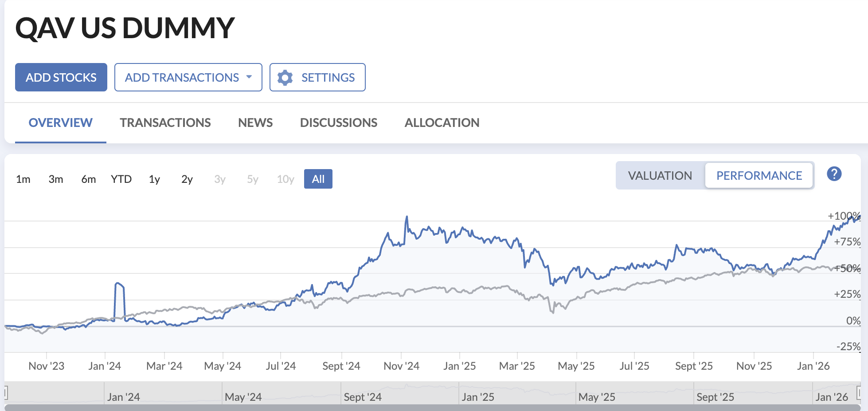Choose the 3m time range
The height and width of the screenshot is (411, 868).
(x=56, y=179)
